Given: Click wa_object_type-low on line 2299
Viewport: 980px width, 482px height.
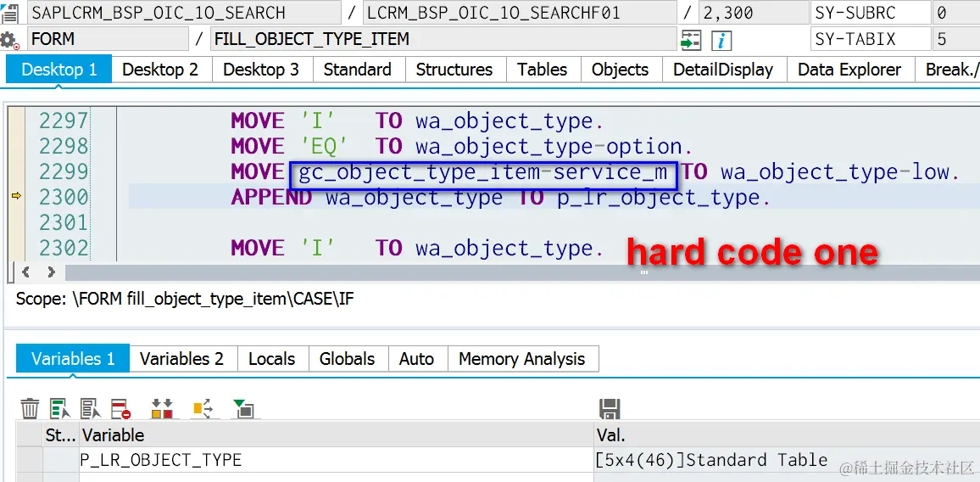Looking at the screenshot, I should pos(834,172).
